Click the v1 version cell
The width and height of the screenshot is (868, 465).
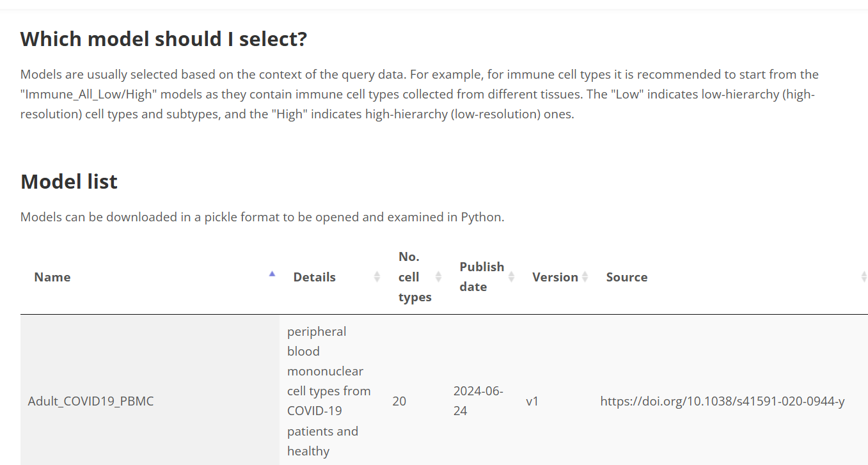[x=532, y=402]
